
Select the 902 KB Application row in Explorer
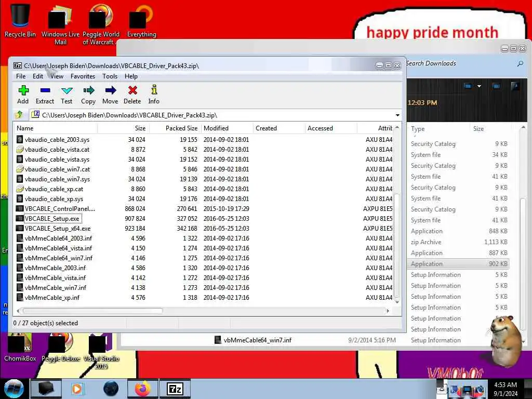[459, 263]
